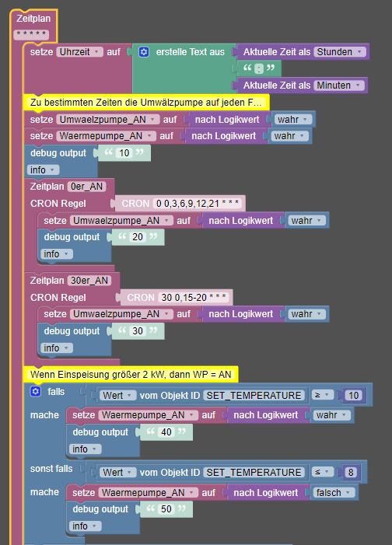Open 'Wert' dropdown in the falls condition
The image size is (392, 545).
coord(117,396)
